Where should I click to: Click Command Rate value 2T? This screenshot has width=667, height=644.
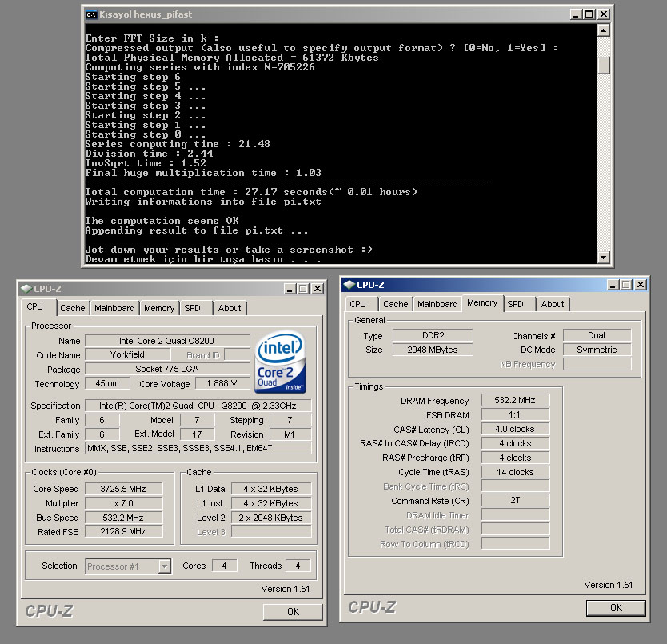click(515, 500)
